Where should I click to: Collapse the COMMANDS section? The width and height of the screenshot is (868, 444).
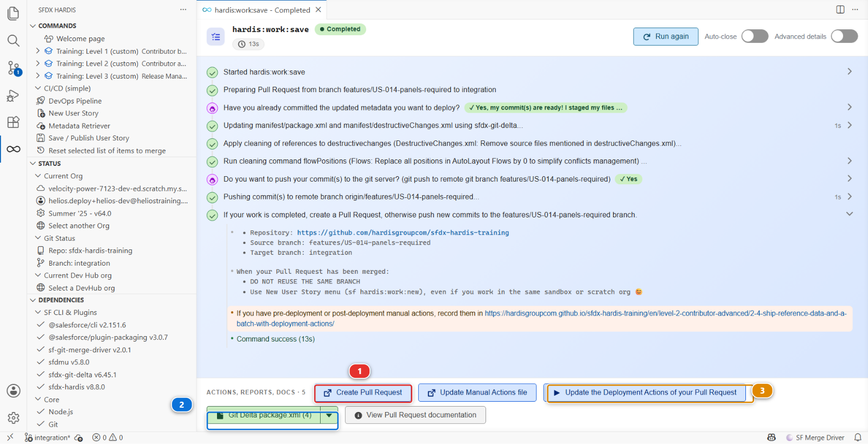tap(33, 26)
